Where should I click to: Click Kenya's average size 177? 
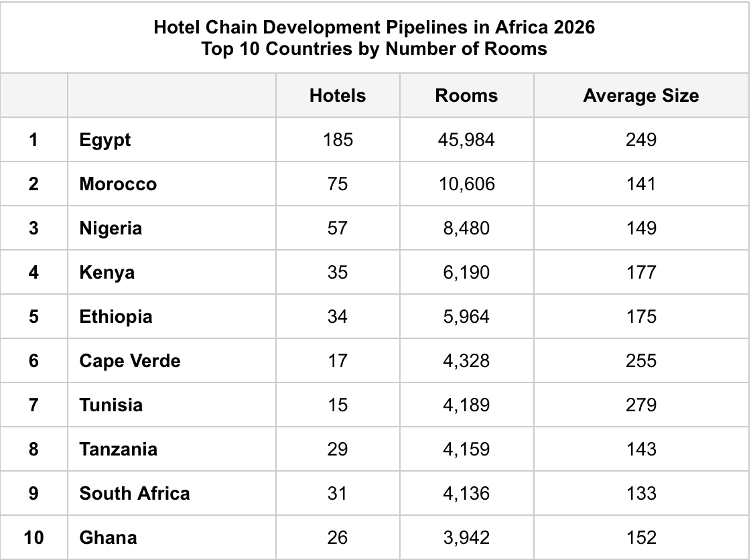click(x=640, y=272)
